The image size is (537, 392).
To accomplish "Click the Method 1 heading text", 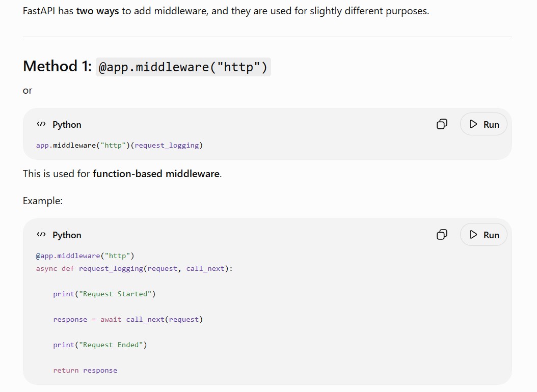I will pos(57,66).
